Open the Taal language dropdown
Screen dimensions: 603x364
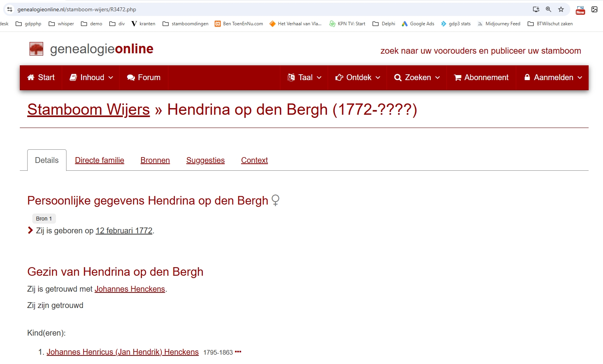click(x=304, y=77)
